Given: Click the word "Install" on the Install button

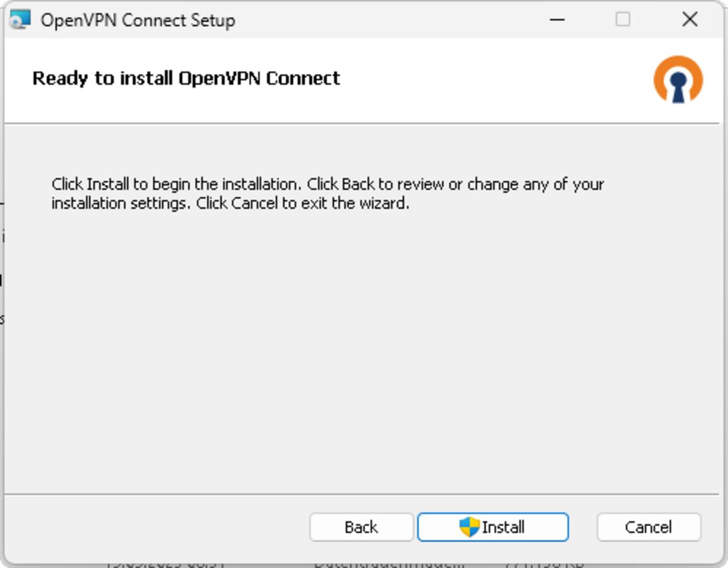Looking at the screenshot, I should 503,527.
